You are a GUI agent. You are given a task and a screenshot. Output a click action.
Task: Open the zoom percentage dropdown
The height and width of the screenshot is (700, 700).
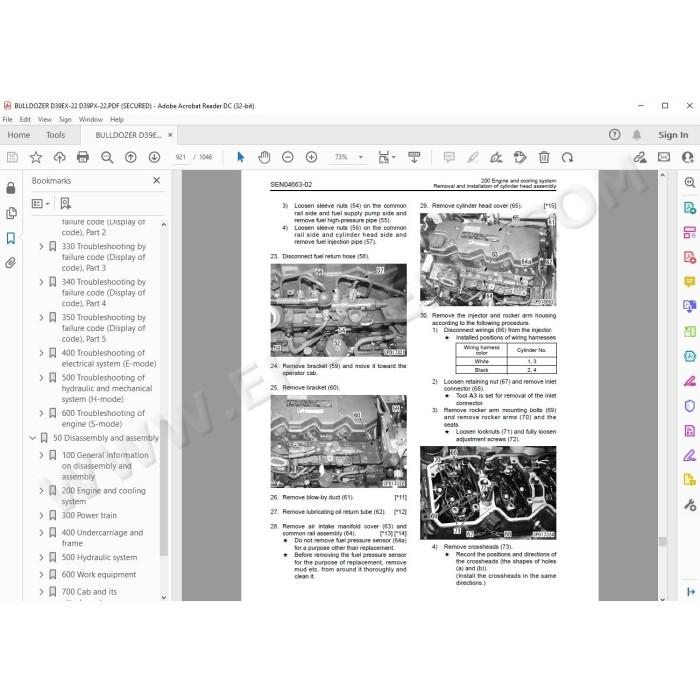(x=360, y=157)
